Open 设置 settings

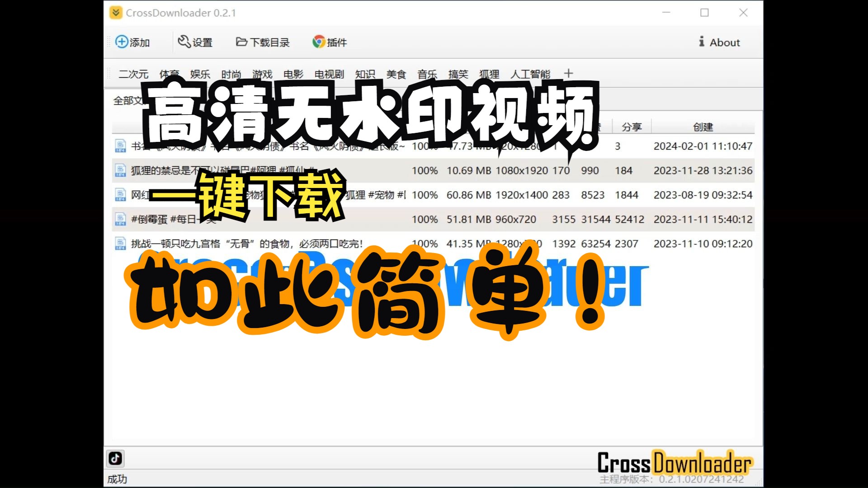pyautogui.click(x=195, y=42)
